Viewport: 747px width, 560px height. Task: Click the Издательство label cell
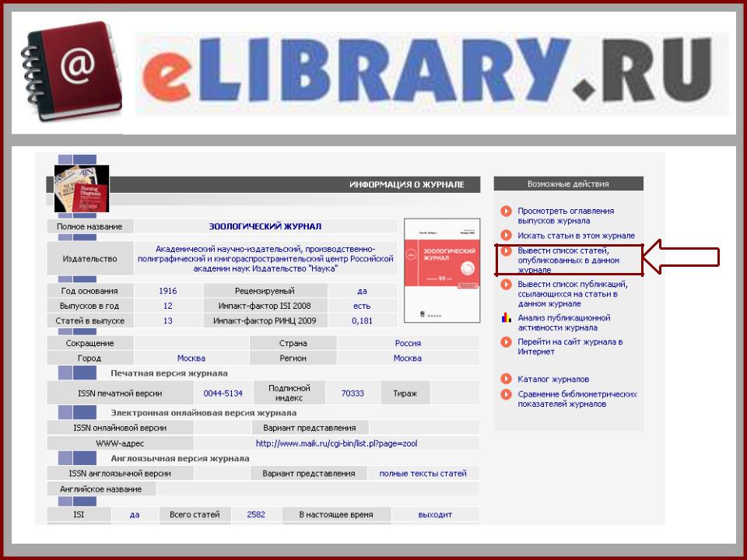[89, 258]
